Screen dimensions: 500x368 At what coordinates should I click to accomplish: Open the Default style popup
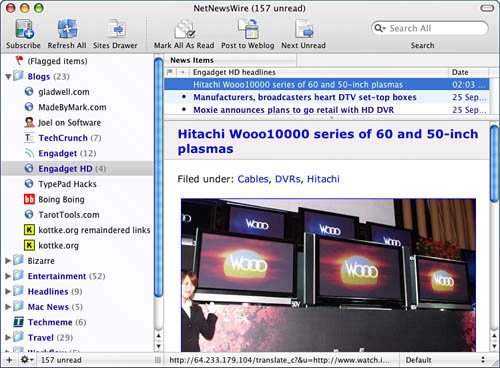click(x=445, y=360)
